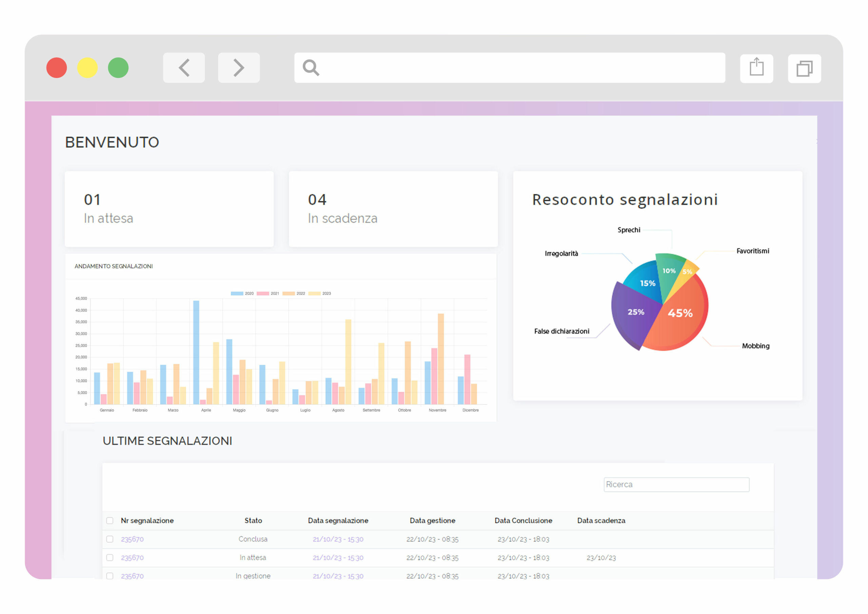Click the Conclusa status cell
The height and width of the screenshot is (614, 868).
(253, 539)
